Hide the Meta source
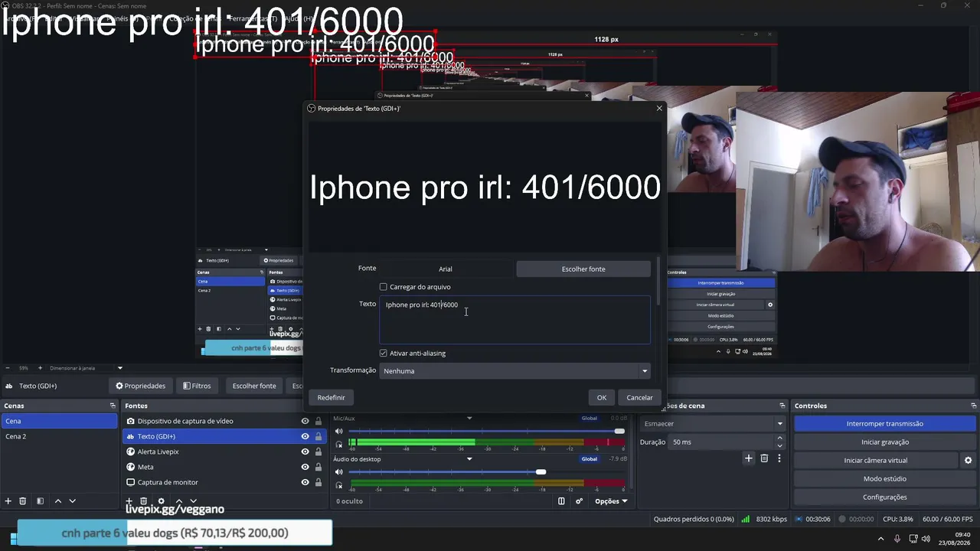This screenshot has height=551, width=980. [305, 467]
